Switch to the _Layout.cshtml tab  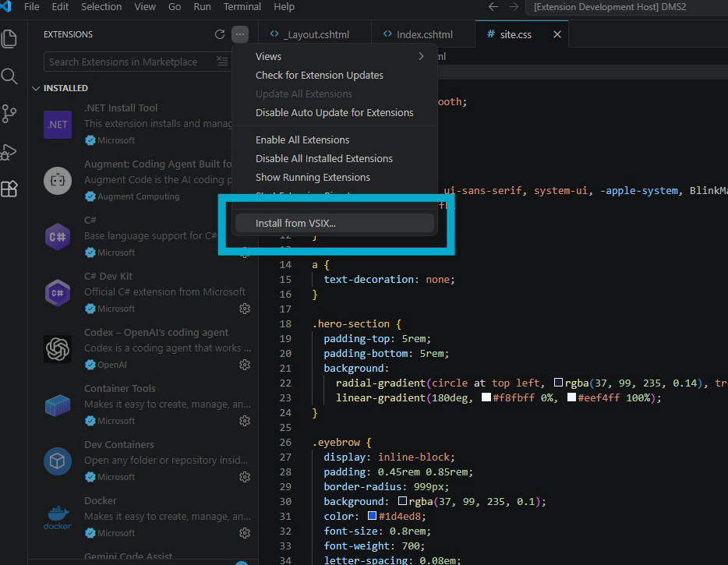point(315,34)
